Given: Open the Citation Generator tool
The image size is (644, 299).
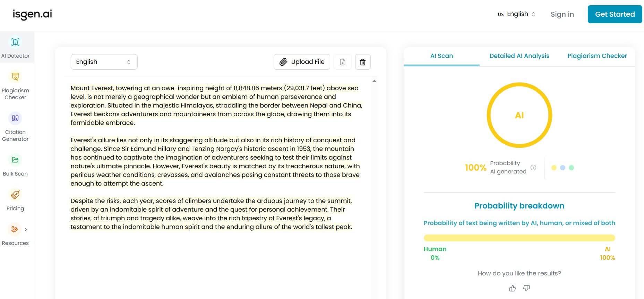Looking at the screenshot, I should (15, 118).
